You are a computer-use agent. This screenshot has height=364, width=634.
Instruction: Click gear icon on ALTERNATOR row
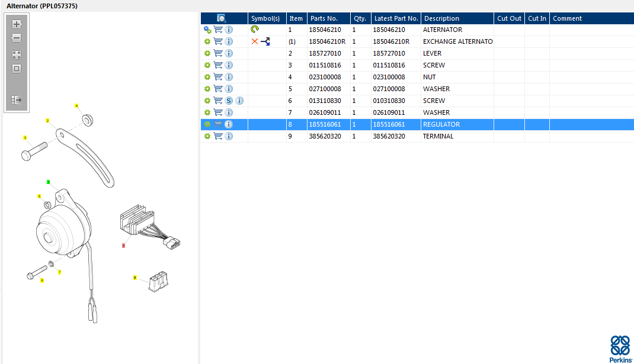pyautogui.click(x=207, y=30)
